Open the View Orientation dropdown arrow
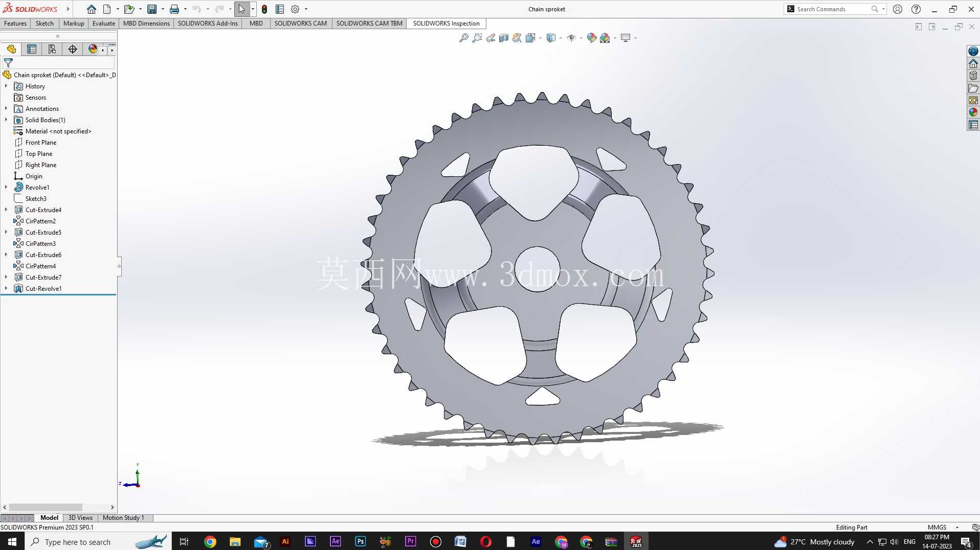Image resolution: width=980 pixels, height=550 pixels. tap(540, 38)
